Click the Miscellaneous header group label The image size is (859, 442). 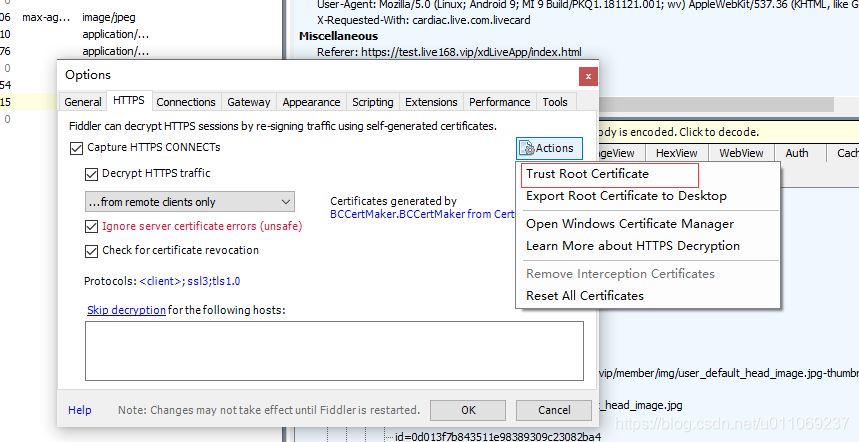tap(338, 36)
